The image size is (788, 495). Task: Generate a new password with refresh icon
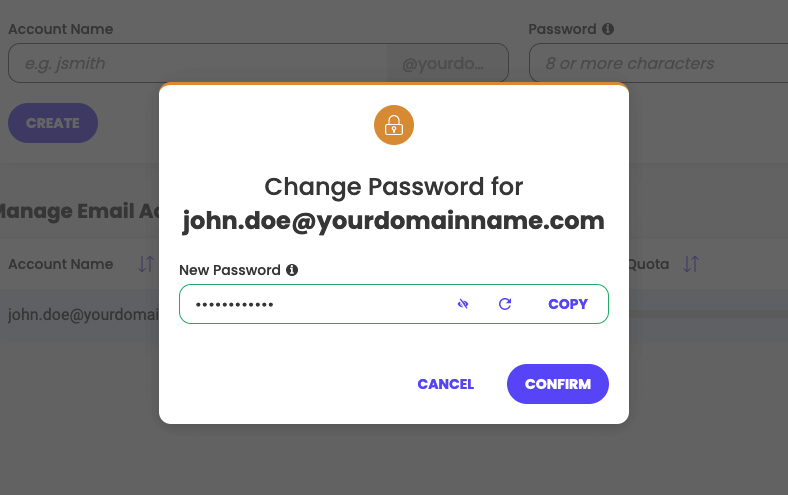505,304
